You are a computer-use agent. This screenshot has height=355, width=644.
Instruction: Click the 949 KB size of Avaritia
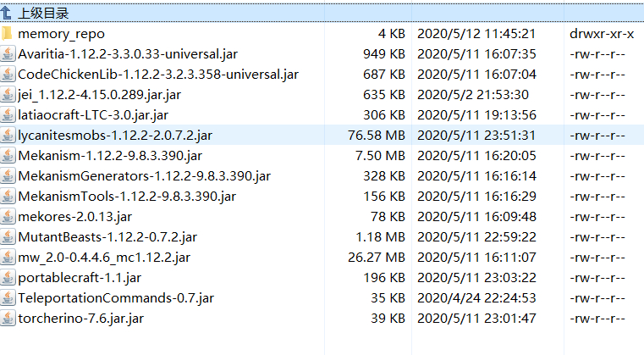(x=384, y=54)
